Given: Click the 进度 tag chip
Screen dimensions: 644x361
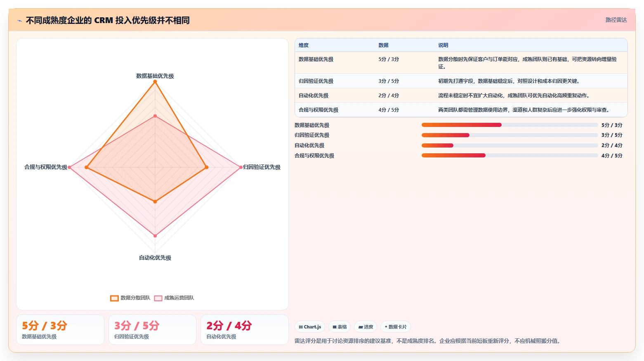Looking at the screenshot, I should click(366, 327).
